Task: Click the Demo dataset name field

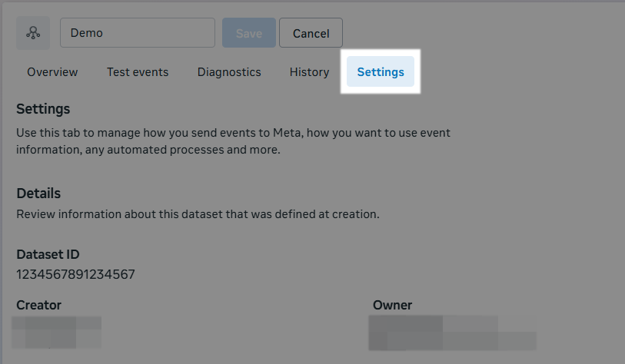Action: point(137,33)
